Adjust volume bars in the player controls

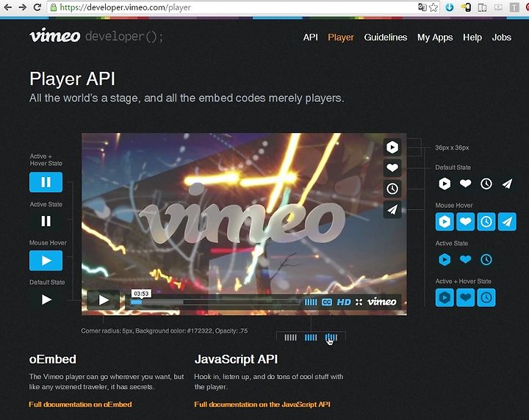coord(311,302)
